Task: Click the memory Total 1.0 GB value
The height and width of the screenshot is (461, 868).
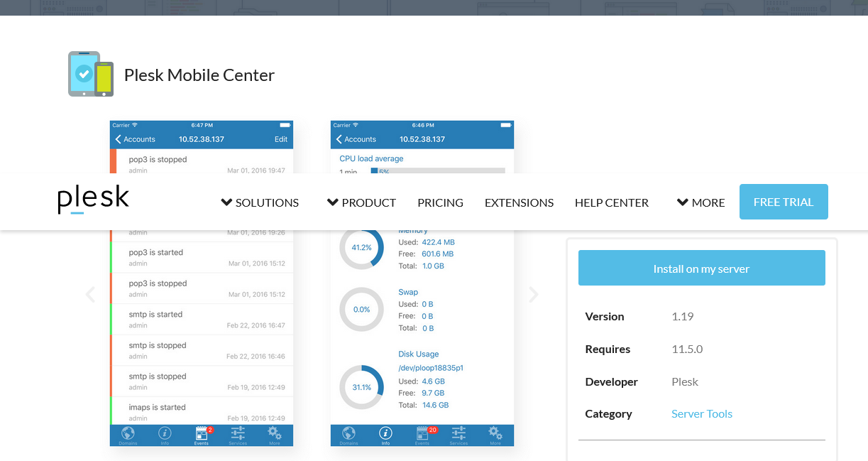Action: click(433, 266)
